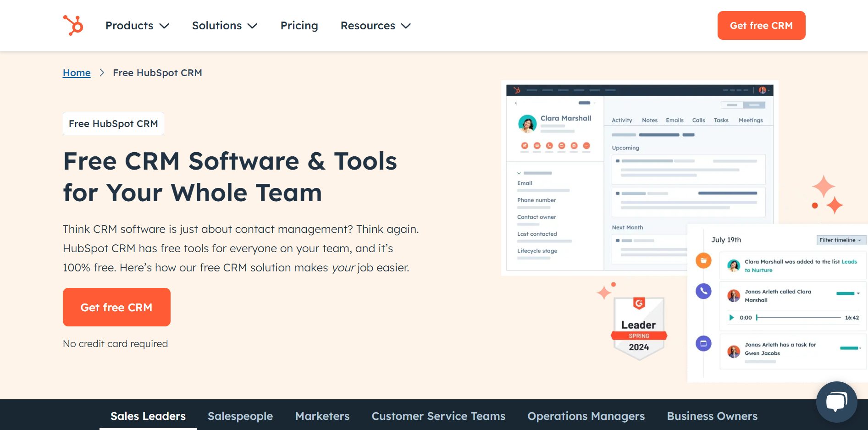The height and width of the screenshot is (430, 868).
Task: Select the Sales Leaders tab
Action: point(148,416)
